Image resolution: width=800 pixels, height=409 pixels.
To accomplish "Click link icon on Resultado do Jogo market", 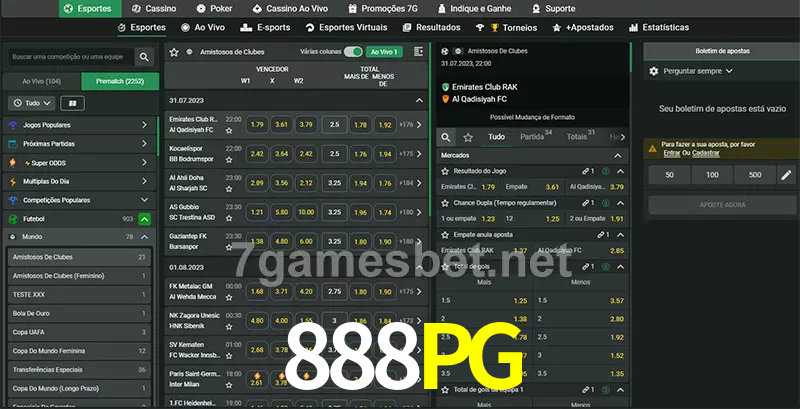I will [588, 171].
